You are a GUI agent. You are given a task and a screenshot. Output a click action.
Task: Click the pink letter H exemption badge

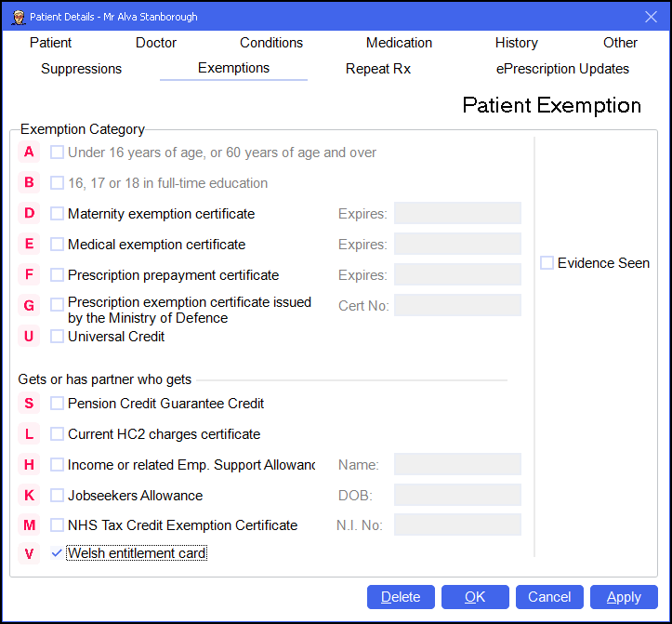pos(30,465)
